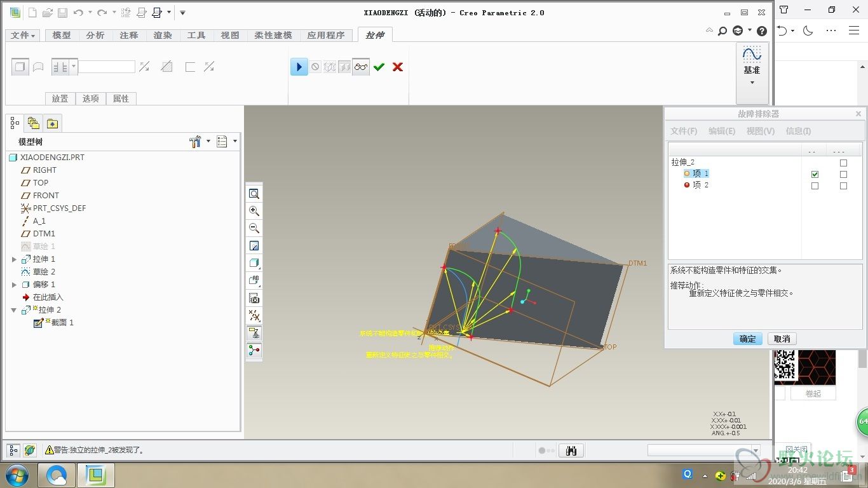Select 项 2 in troubleshooter list
The image size is (868, 488).
(696, 185)
